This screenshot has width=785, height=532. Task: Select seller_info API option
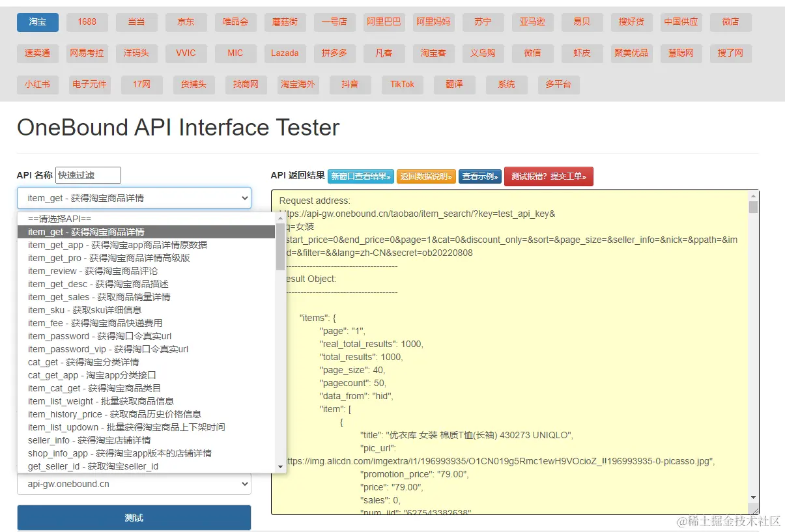[x=89, y=440]
